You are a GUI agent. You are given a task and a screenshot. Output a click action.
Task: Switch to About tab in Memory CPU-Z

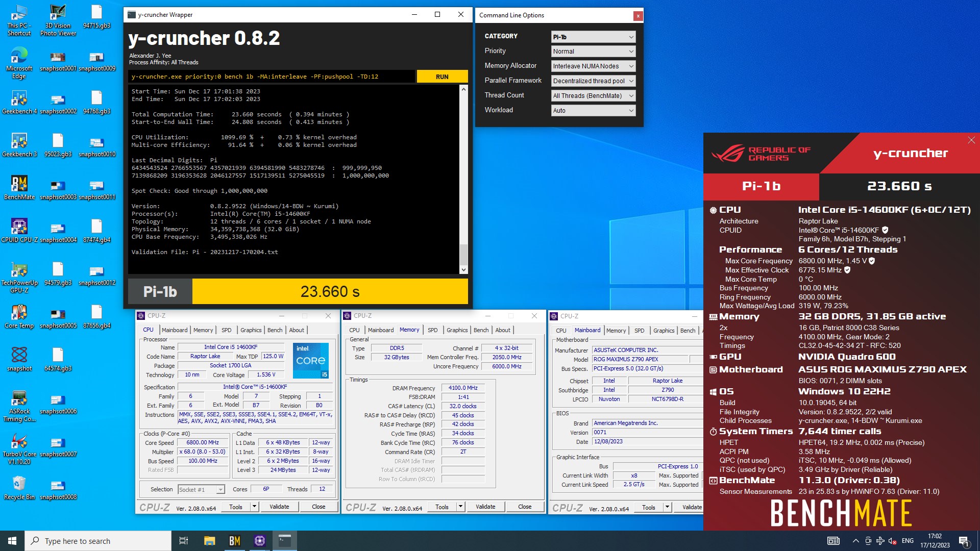503,330
